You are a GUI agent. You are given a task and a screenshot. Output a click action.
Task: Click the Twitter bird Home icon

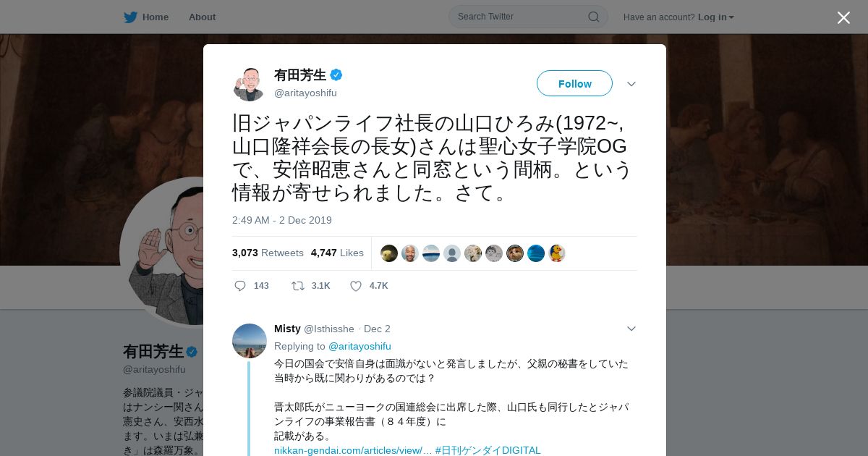(130, 17)
